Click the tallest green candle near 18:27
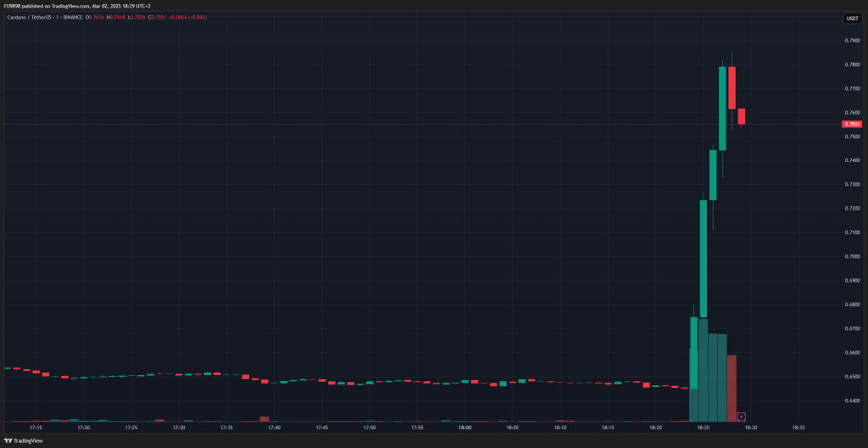868x448 pixels. (722, 108)
